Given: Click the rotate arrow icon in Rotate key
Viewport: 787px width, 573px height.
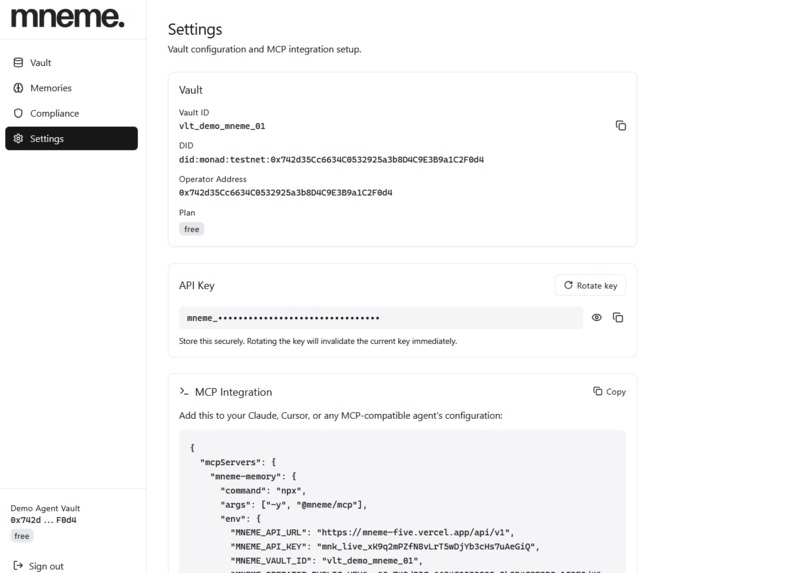Looking at the screenshot, I should pos(568,285).
